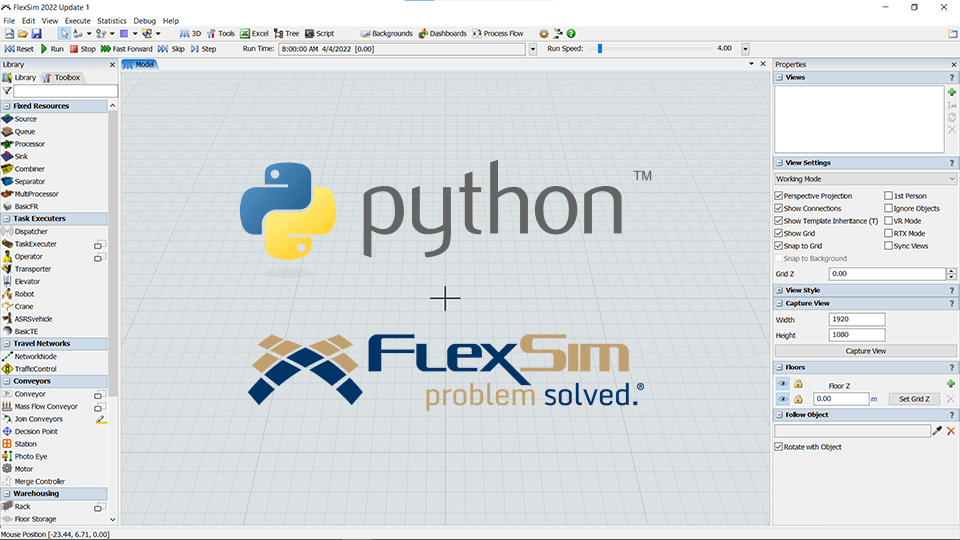Open Process Flow from the toolbar
Image resolution: width=960 pixels, height=540 pixels.
[x=497, y=34]
